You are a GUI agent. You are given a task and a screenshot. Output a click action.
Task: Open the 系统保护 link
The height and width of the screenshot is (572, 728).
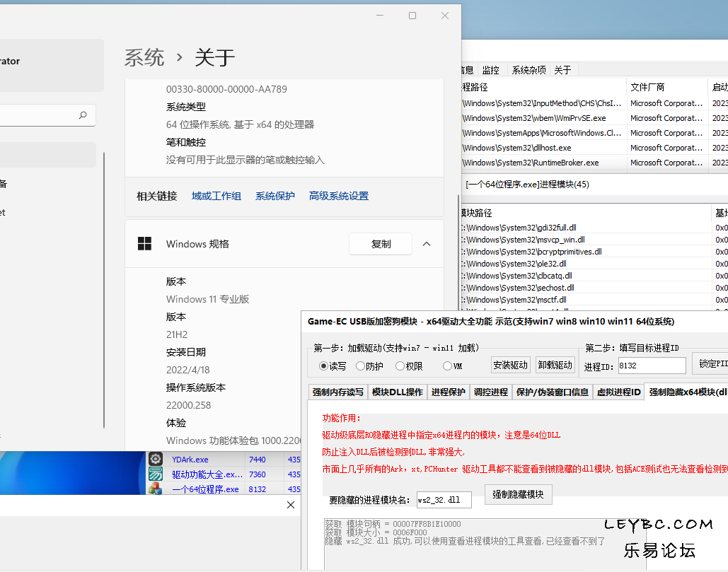[x=275, y=197]
